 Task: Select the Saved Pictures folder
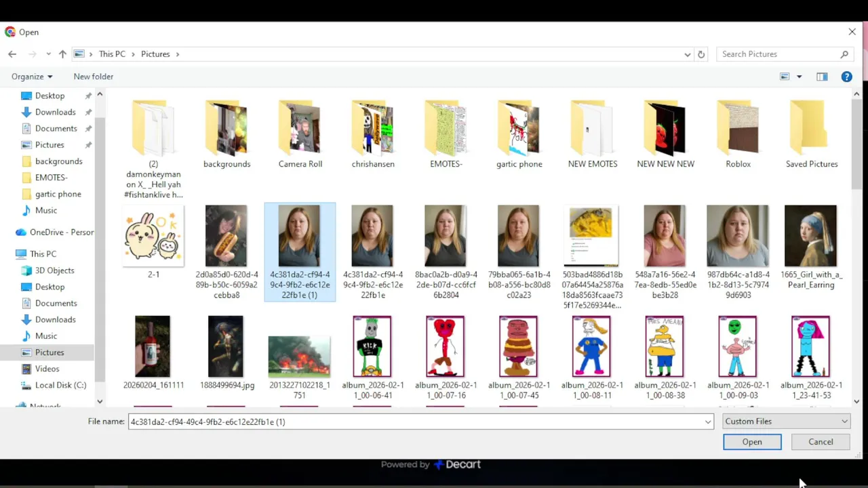click(x=811, y=134)
